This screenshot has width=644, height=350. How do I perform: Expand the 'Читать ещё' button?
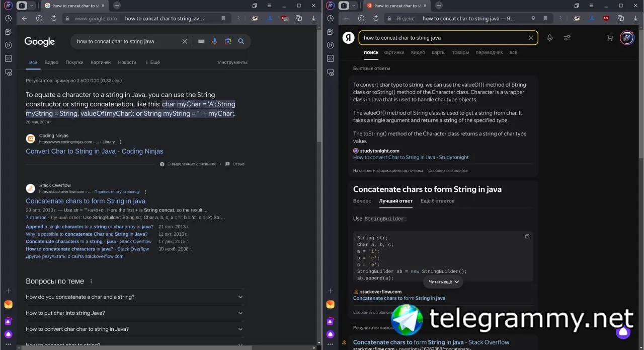(x=443, y=282)
